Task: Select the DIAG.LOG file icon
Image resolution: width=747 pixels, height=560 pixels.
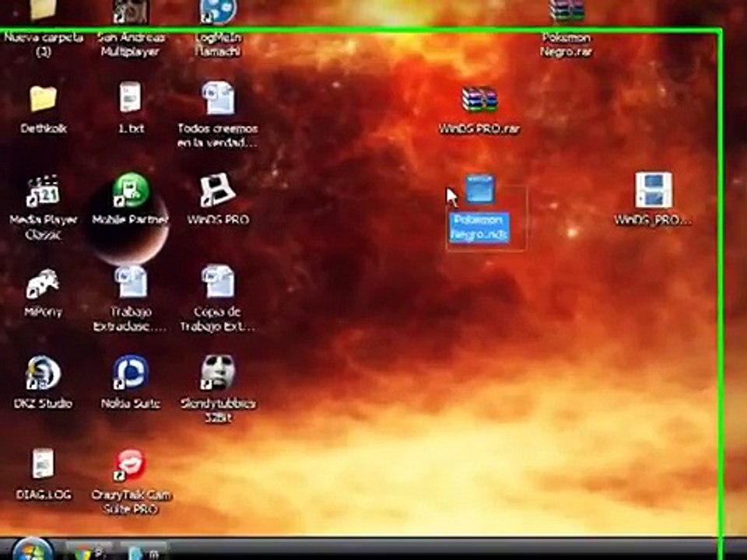Action: pos(43,463)
